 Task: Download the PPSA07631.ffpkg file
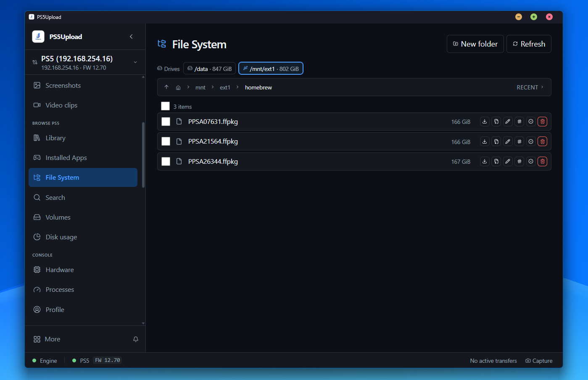click(x=485, y=122)
